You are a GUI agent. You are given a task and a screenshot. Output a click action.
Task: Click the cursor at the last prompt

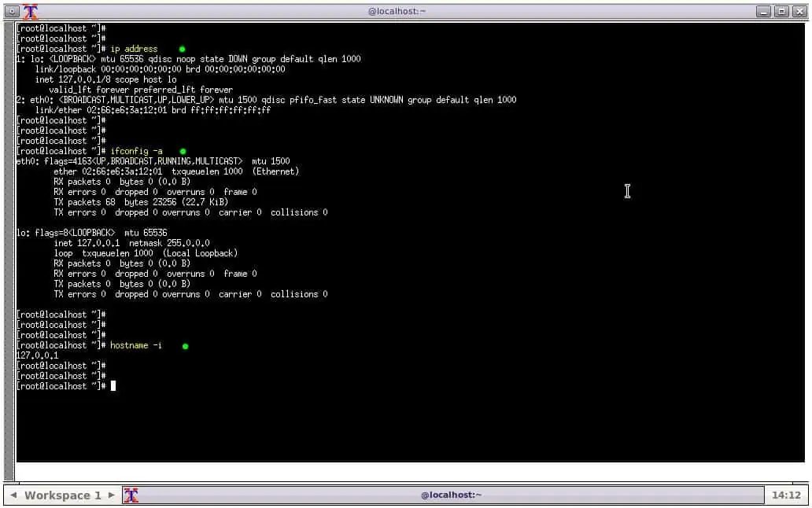[x=113, y=386]
